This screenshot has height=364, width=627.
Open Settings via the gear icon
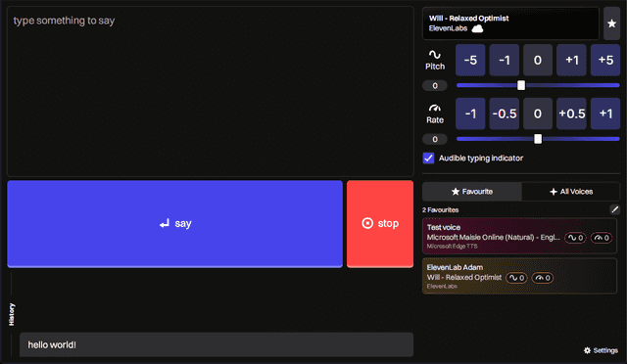tap(587, 350)
